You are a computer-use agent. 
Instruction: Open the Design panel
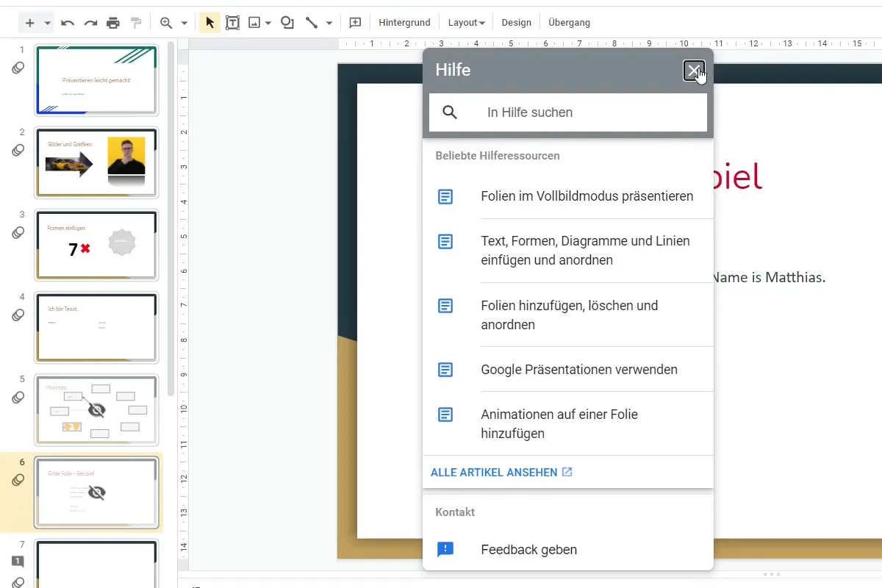[x=516, y=23]
